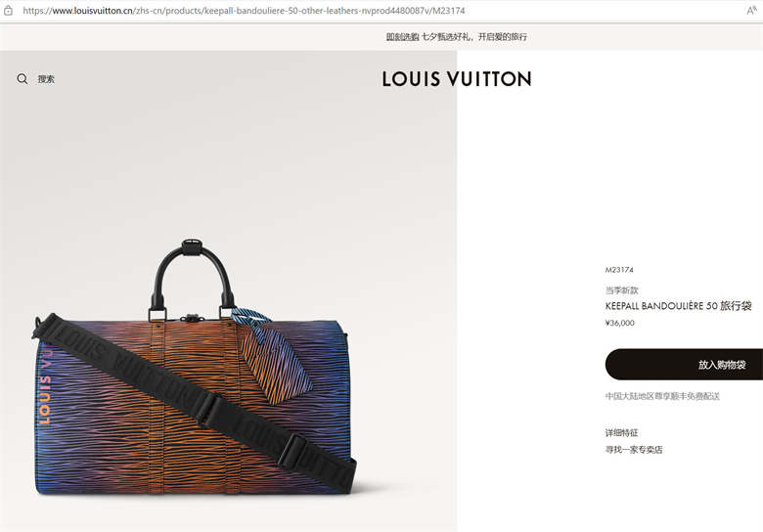Image resolution: width=763 pixels, height=532 pixels.
Task: Click the product code M23174
Action: click(619, 269)
